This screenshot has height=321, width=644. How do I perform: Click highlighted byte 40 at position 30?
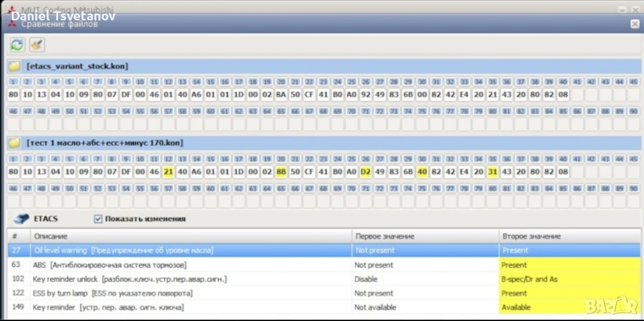pyautogui.click(x=422, y=172)
